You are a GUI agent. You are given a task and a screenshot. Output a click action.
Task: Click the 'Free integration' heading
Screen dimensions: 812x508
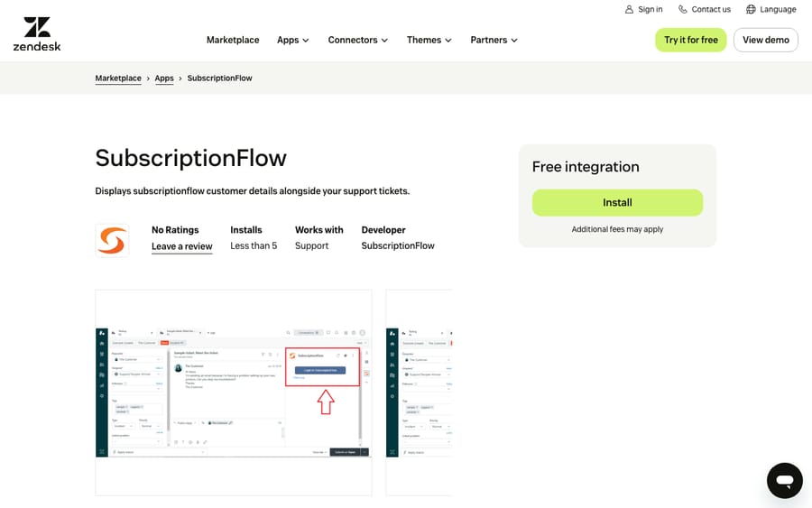pos(586,167)
